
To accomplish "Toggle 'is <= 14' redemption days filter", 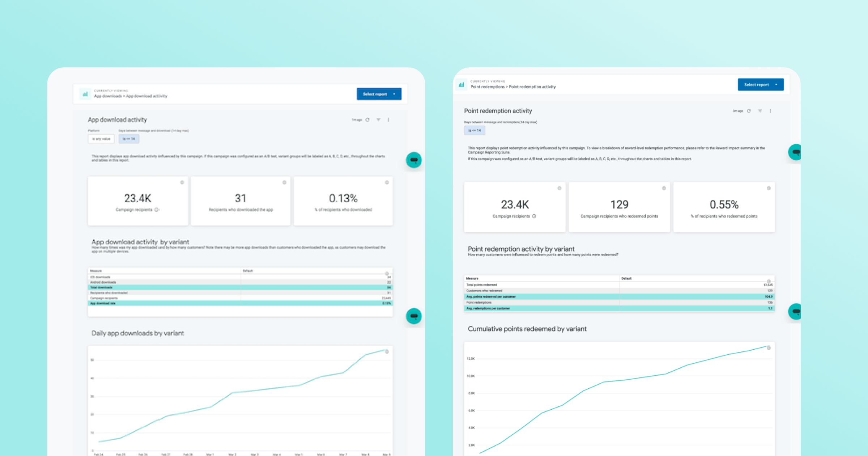I will [x=475, y=131].
